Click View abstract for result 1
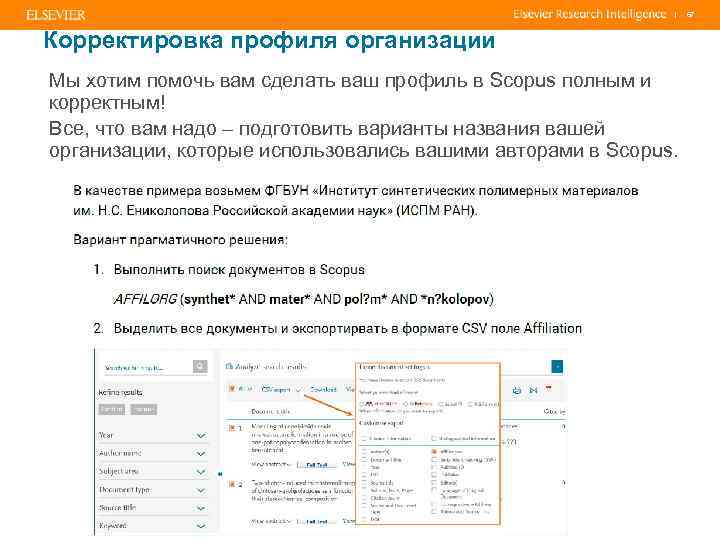Screen dimensions: 720x540 pyautogui.click(x=271, y=465)
